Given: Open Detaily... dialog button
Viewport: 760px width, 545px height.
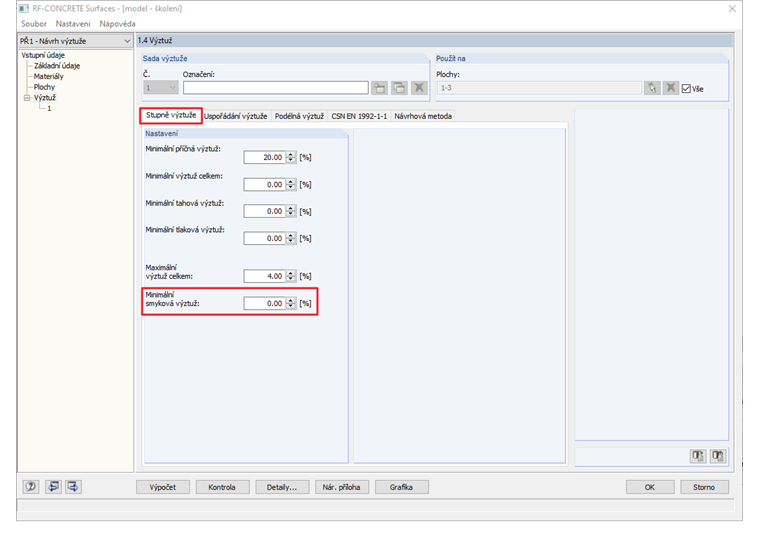Looking at the screenshot, I should 282,487.
